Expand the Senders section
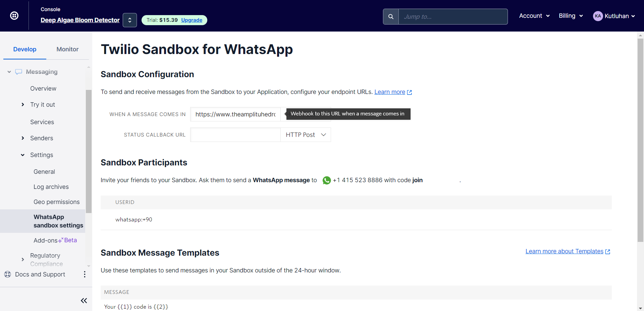This screenshot has height=311, width=644. 23,138
